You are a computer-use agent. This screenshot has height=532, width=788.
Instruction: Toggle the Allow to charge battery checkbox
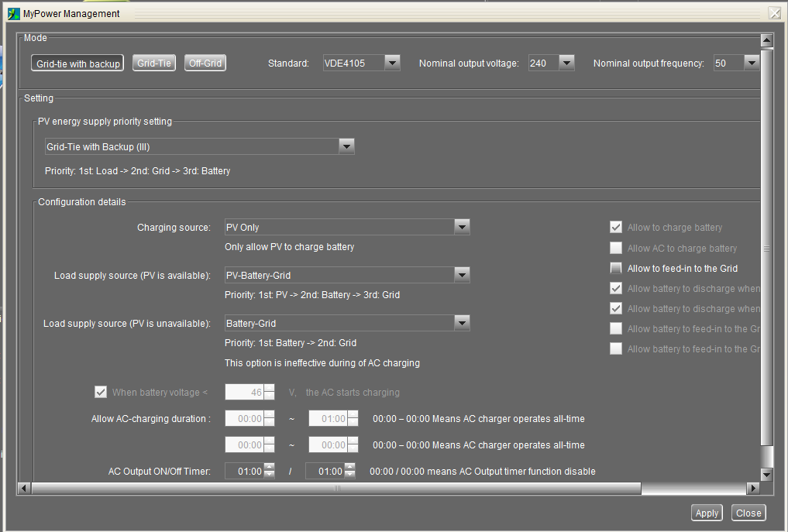click(x=616, y=227)
